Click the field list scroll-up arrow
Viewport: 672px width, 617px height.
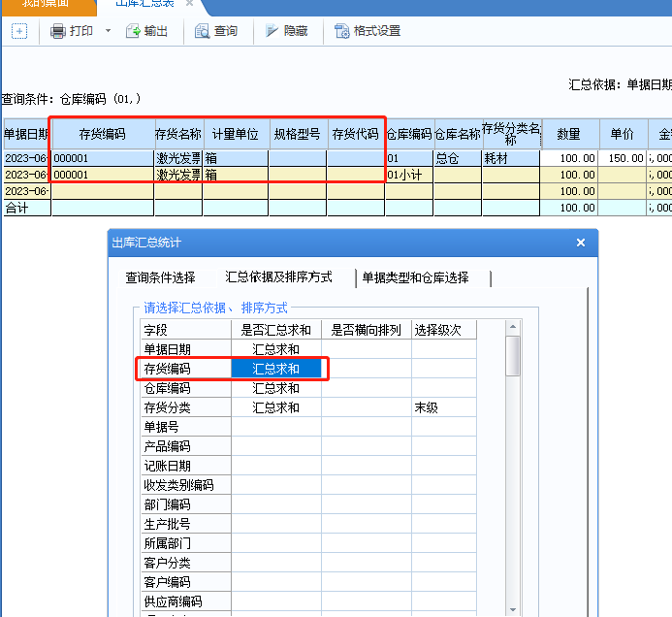click(513, 328)
